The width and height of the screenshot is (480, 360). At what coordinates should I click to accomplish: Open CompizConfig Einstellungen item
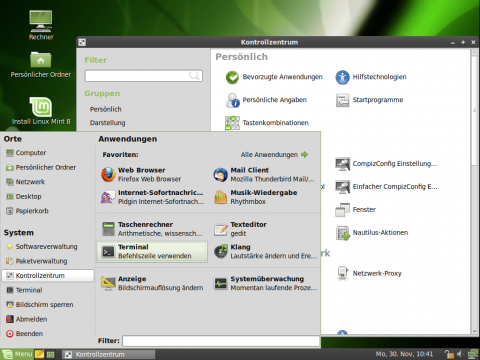pyautogui.click(x=386, y=164)
